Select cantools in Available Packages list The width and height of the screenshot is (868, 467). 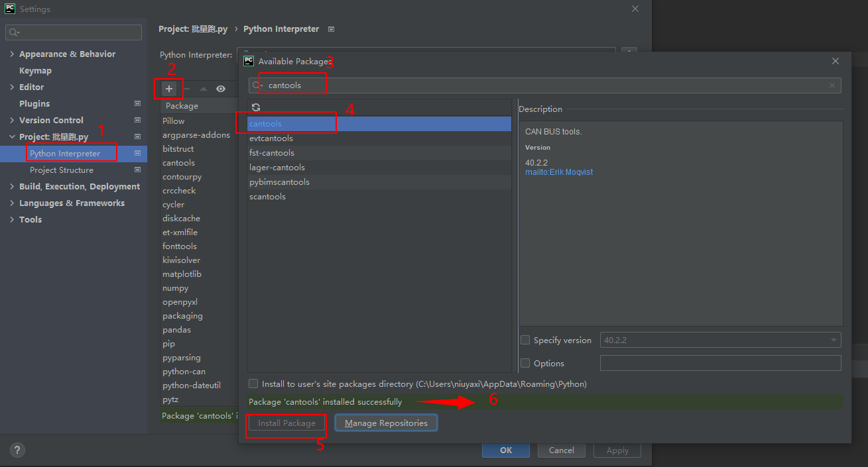point(379,124)
